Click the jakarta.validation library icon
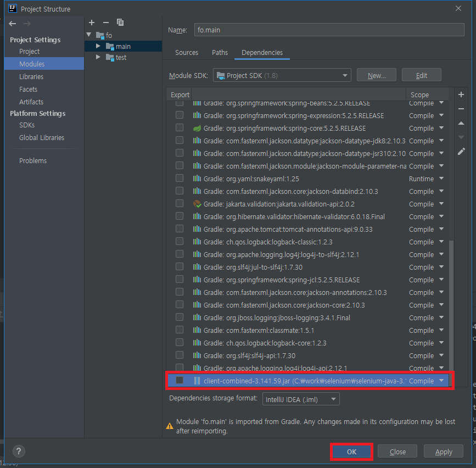This screenshot has width=476, height=468. click(197, 204)
